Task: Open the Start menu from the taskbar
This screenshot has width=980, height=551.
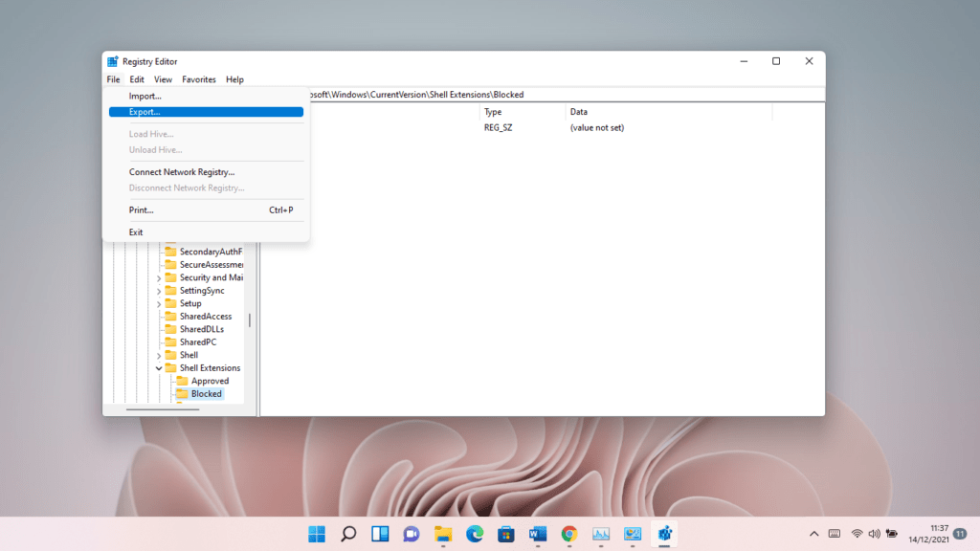Action: pos(316,534)
